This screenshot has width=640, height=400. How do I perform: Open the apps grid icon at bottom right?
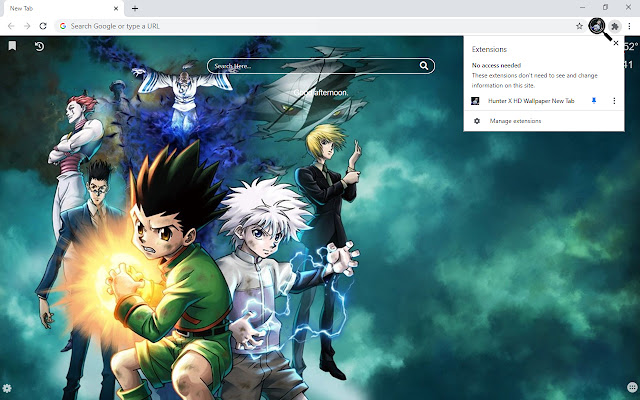(x=632, y=387)
